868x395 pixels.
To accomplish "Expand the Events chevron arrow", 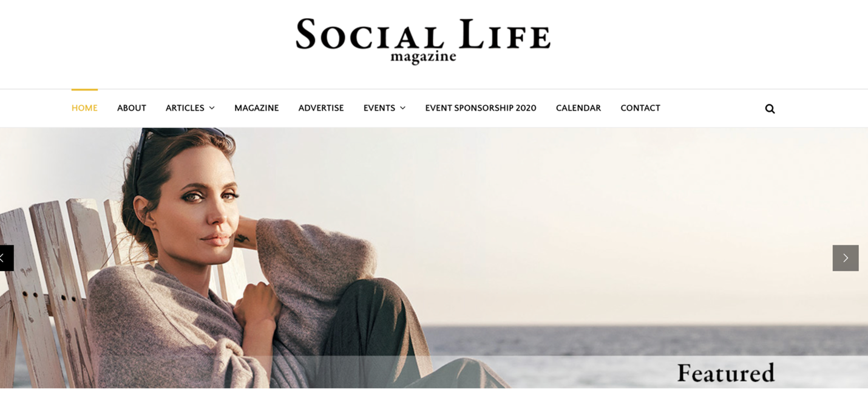I will click(402, 108).
